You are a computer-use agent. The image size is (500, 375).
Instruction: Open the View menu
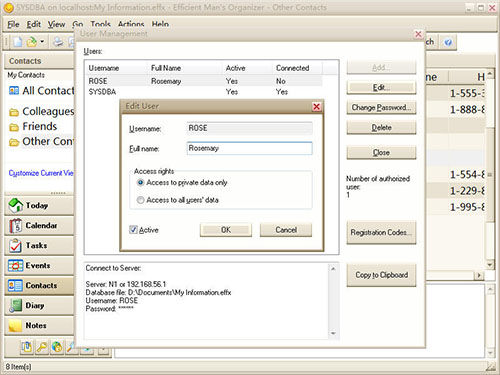[x=56, y=24]
